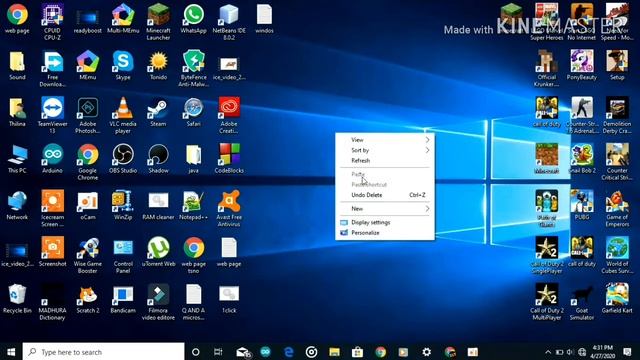
Task: Select the Demolition Derby Crash icon
Action: [617, 115]
